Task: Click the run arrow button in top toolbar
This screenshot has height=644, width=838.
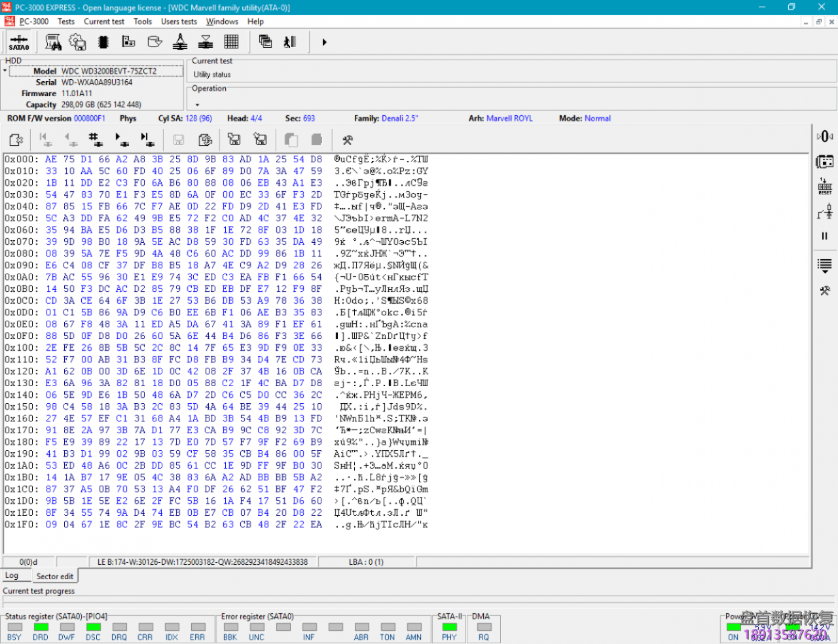Action: [x=324, y=43]
